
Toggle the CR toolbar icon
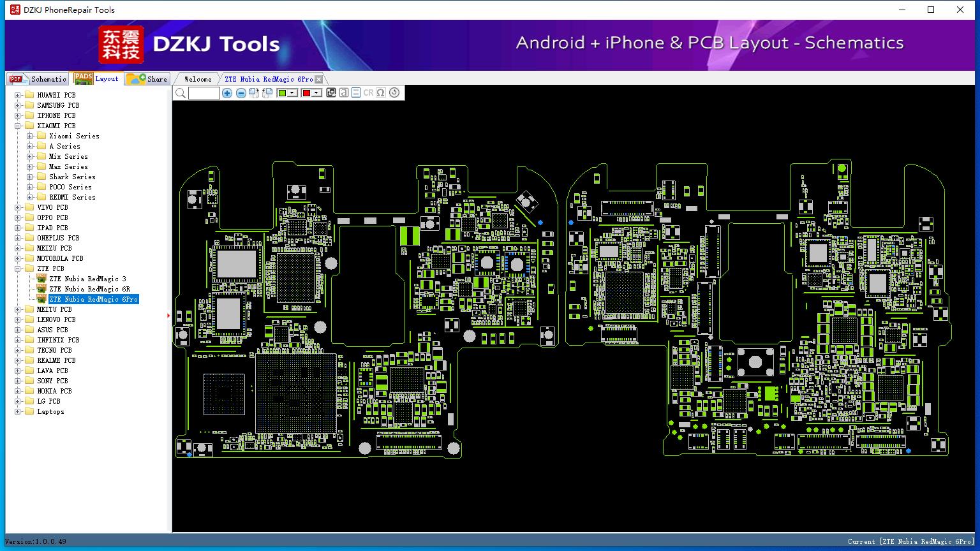(368, 93)
